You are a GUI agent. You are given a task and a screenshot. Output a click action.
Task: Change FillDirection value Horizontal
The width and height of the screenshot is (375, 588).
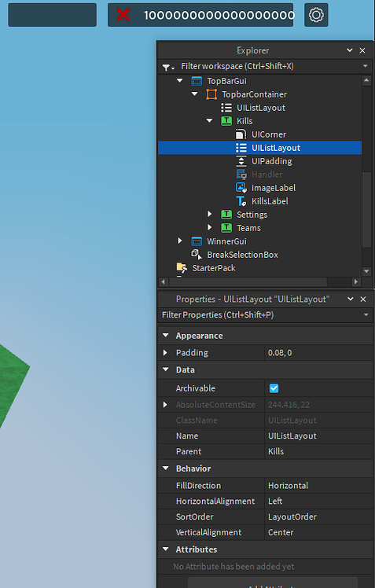pos(318,486)
